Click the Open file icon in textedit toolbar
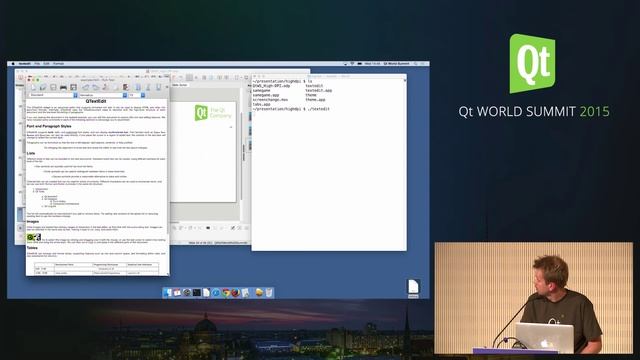Image resolution: width=640 pixels, height=360 pixels. click(x=43, y=87)
